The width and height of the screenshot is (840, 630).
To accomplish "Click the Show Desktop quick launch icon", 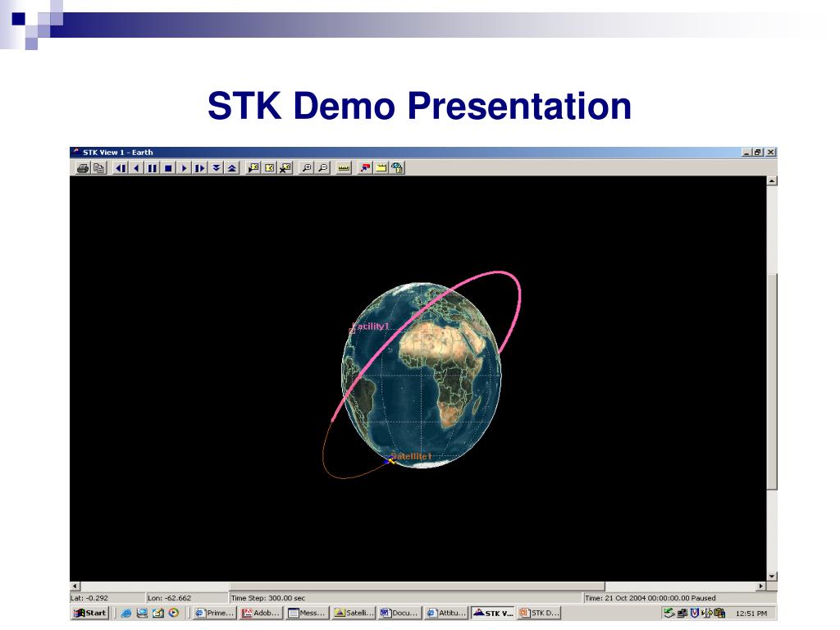I will coord(142,614).
